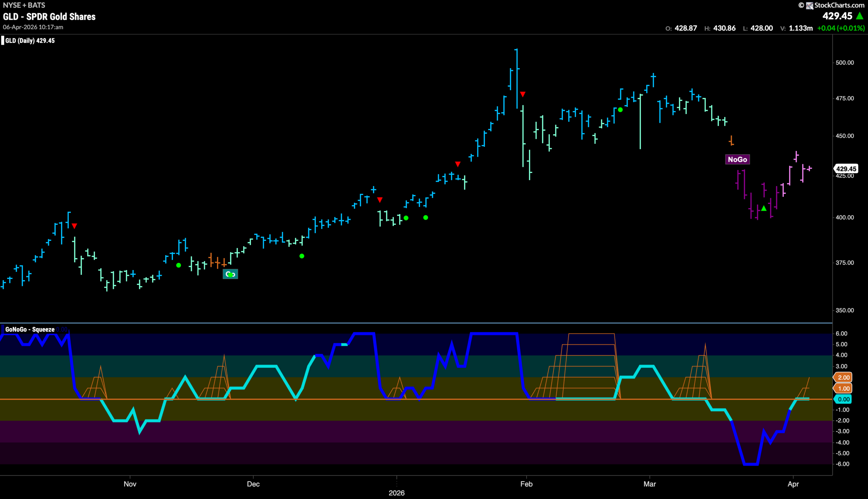The width and height of the screenshot is (868, 499).
Task: Click the 350.00 price axis label
Action: coord(845,310)
